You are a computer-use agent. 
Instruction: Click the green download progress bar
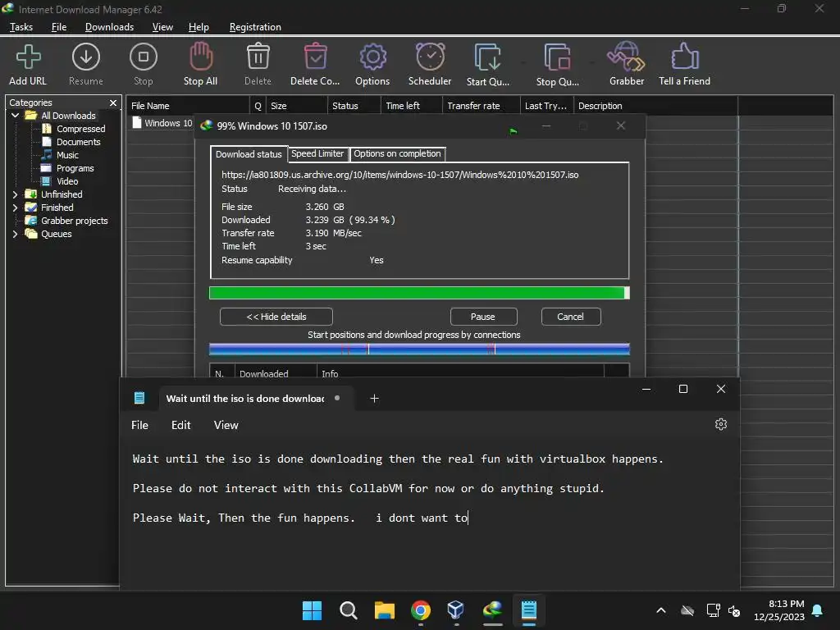(x=419, y=293)
